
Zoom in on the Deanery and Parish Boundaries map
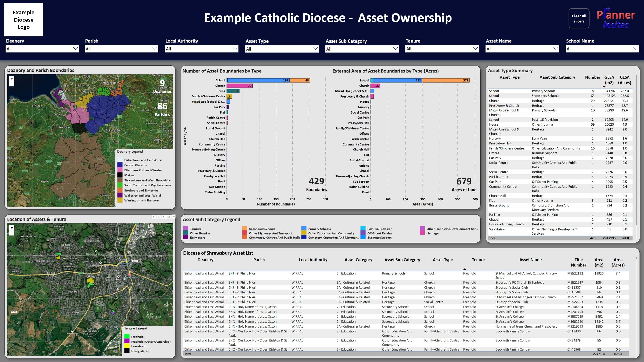(x=11, y=79)
